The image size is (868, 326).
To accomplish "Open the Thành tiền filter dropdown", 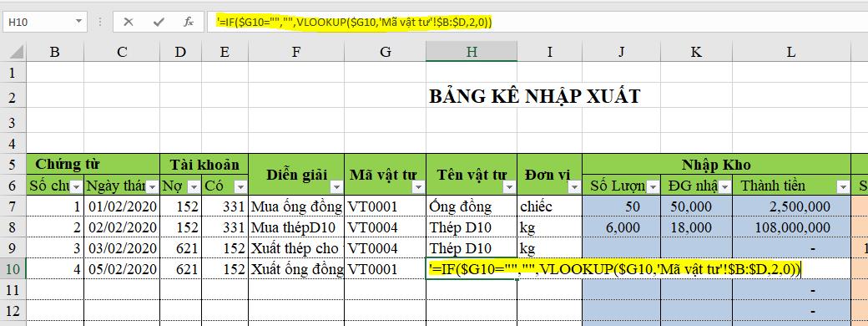I will (844, 187).
